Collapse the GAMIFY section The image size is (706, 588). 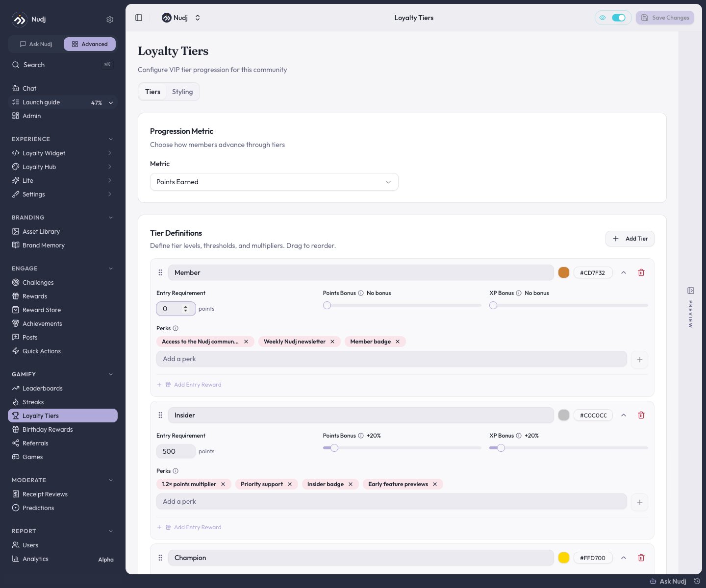click(111, 374)
